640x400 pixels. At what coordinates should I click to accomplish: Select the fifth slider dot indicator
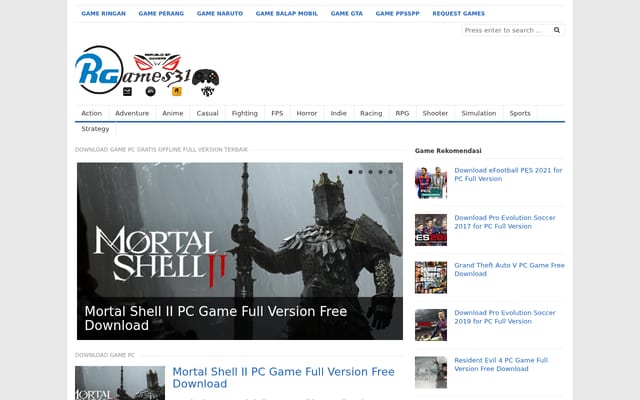pos(390,172)
